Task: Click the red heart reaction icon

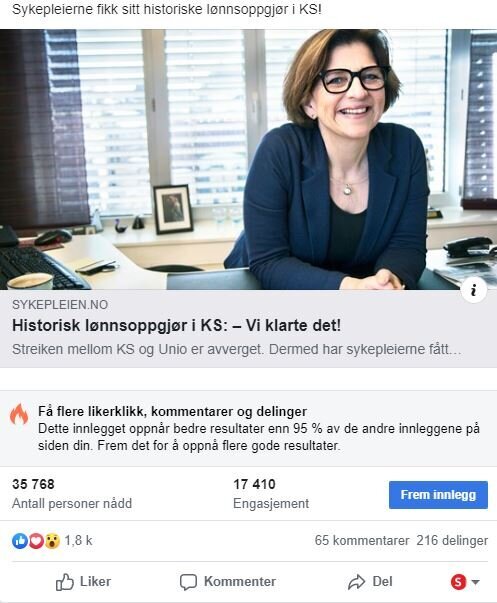Action: (x=36, y=541)
